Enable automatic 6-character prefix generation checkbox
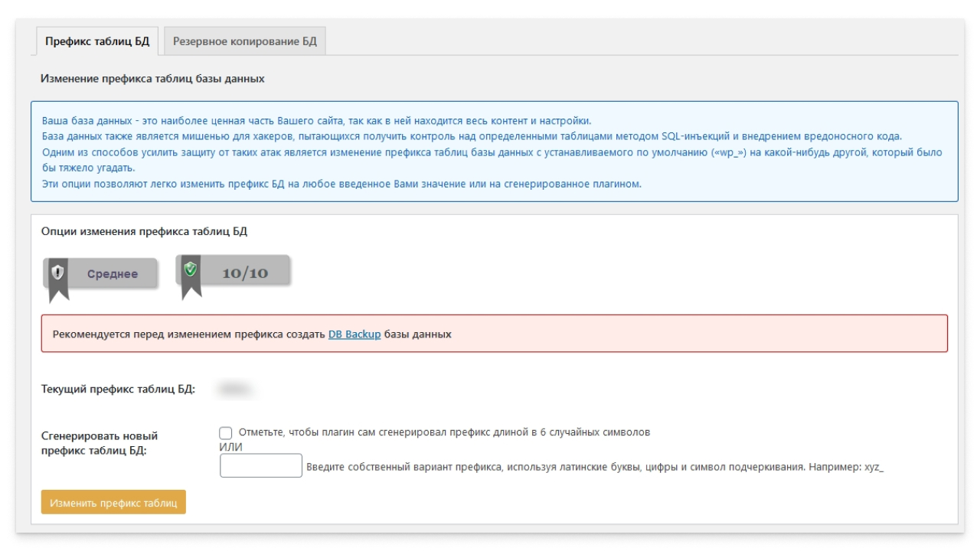The width and height of the screenshot is (980, 551). [x=226, y=433]
